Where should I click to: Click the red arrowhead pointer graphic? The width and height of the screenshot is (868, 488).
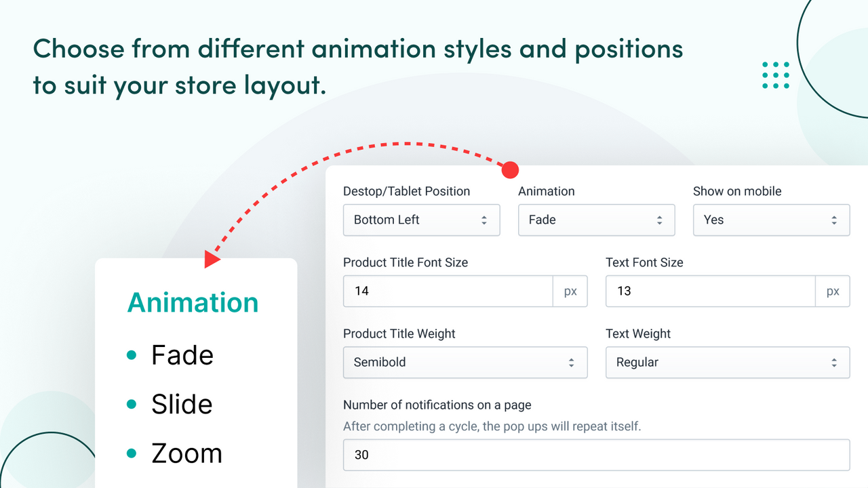point(210,259)
